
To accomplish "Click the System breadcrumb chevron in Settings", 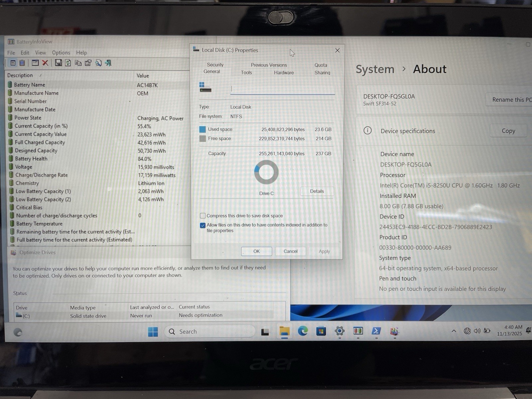I will [x=404, y=69].
